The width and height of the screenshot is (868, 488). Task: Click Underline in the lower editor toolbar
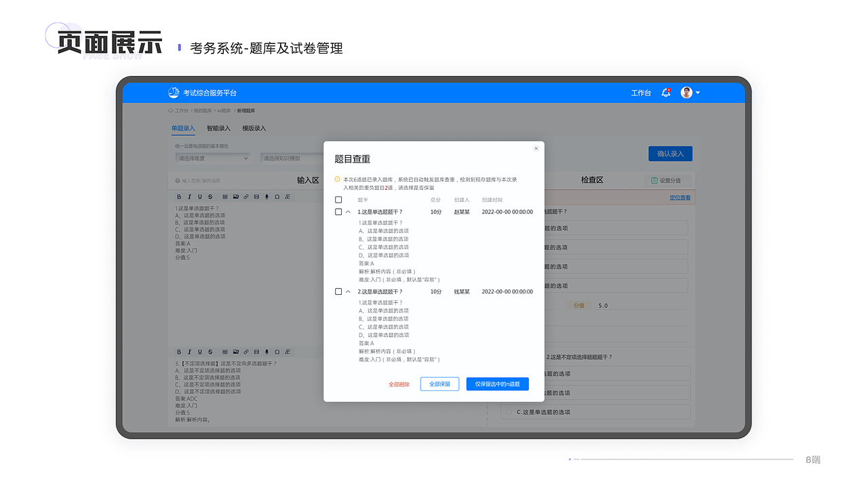(200, 352)
